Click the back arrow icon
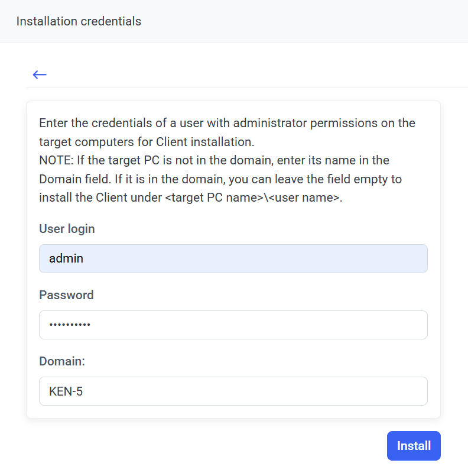The height and width of the screenshot is (476, 468). tap(40, 75)
